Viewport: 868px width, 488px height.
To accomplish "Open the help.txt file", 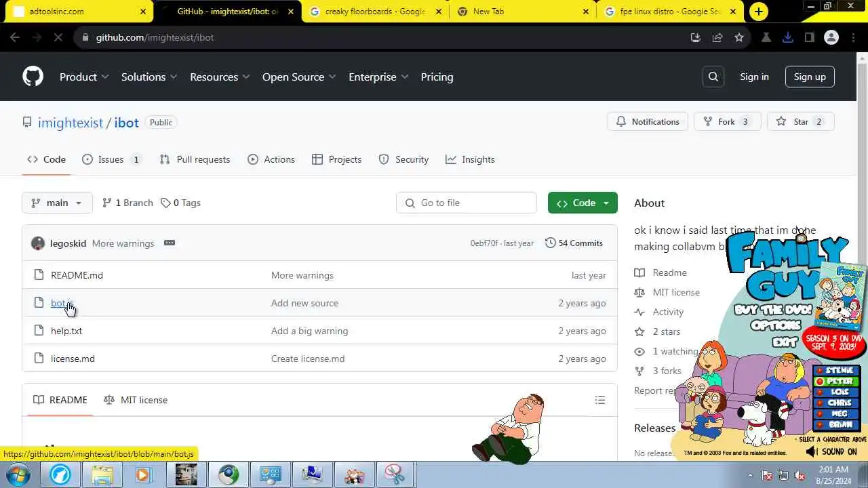I will pyautogui.click(x=66, y=331).
